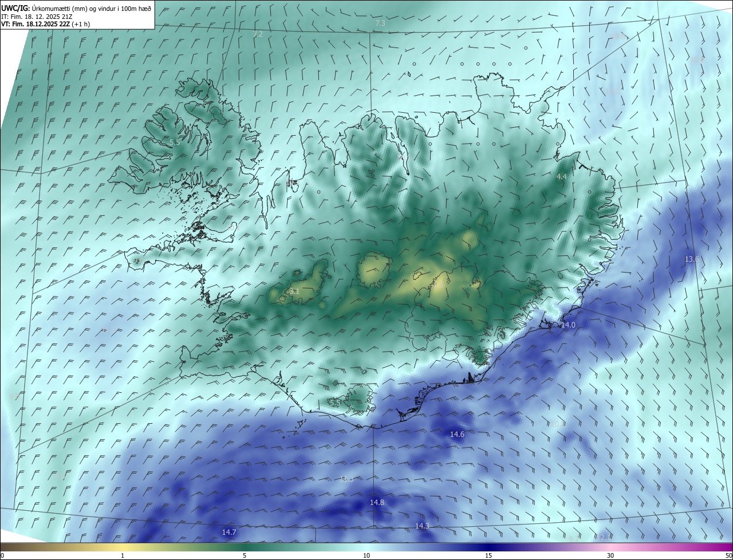The height and width of the screenshot is (560, 733).
Task: Click the 15 tick on the color scale
Action: click(488, 555)
